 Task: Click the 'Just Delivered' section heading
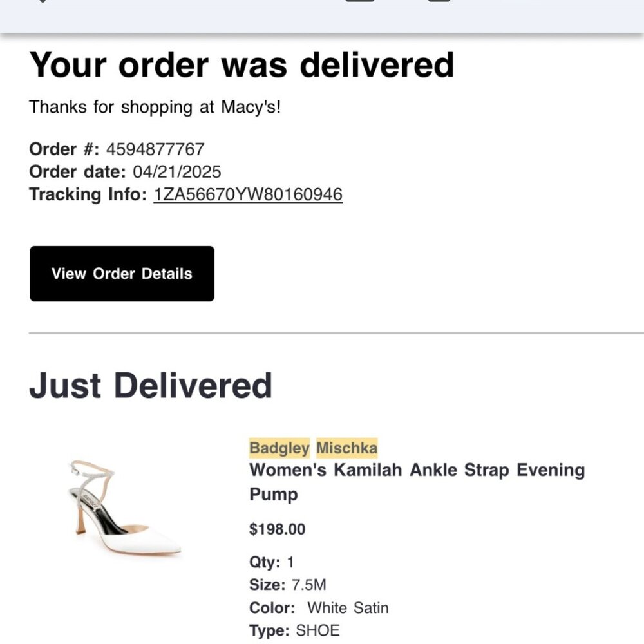151,386
